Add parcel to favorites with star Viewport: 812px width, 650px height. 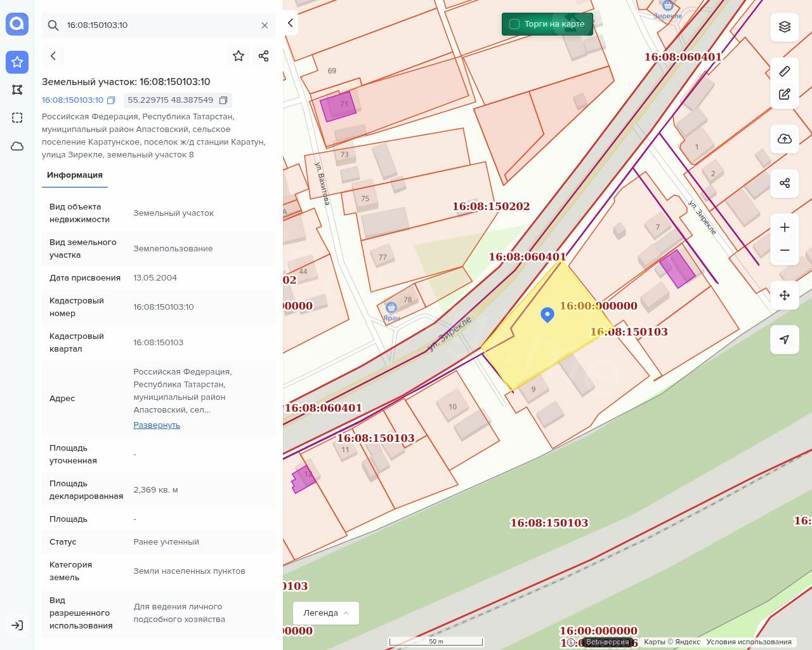point(239,56)
